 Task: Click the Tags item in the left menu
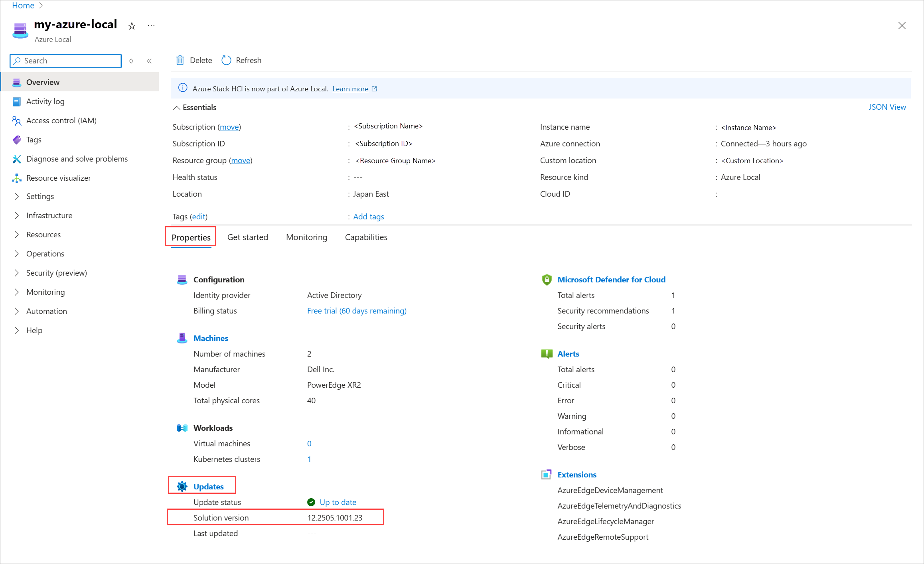click(34, 140)
